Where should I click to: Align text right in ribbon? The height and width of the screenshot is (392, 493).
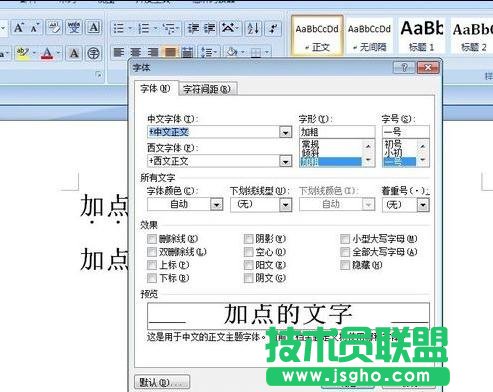(153, 52)
